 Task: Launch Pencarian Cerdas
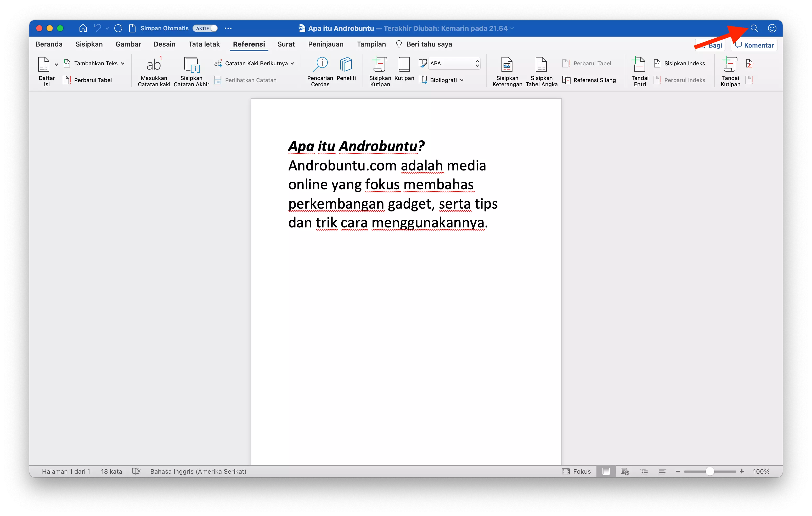point(320,71)
